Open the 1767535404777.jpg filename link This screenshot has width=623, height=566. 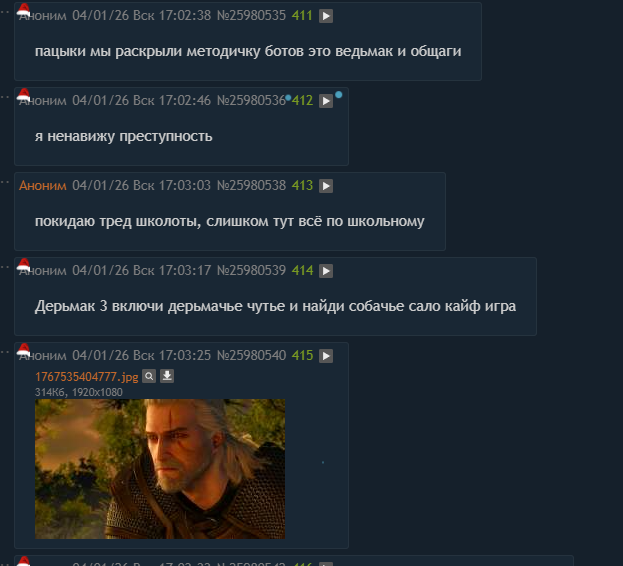point(87,377)
